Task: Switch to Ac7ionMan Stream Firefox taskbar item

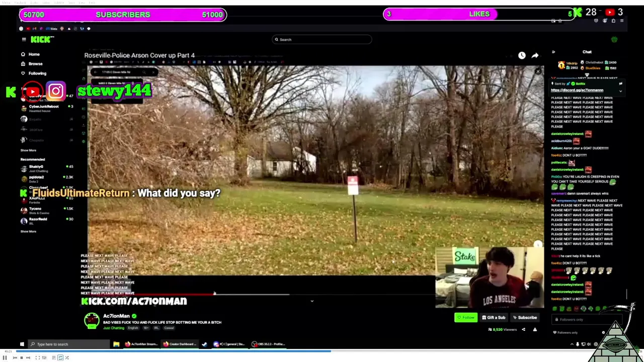Action: (141, 344)
